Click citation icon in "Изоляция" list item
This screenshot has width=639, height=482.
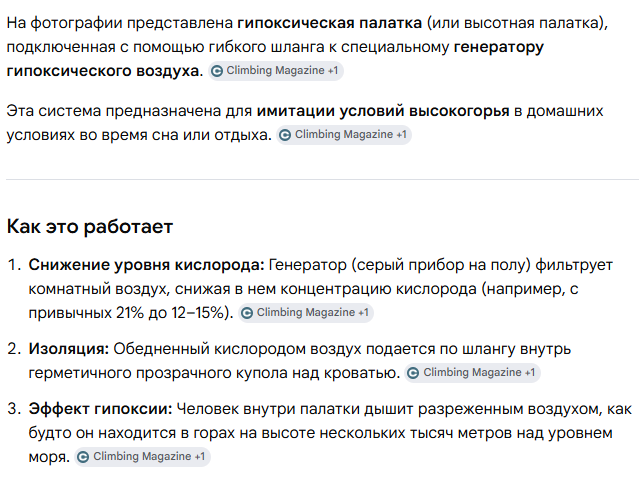[x=413, y=373]
